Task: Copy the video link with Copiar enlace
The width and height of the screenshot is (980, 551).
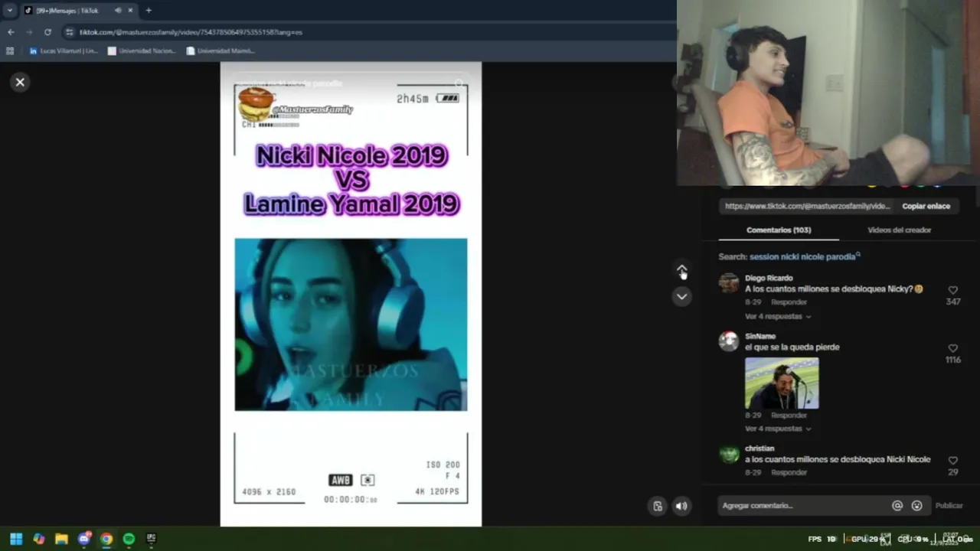Action: pos(926,206)
